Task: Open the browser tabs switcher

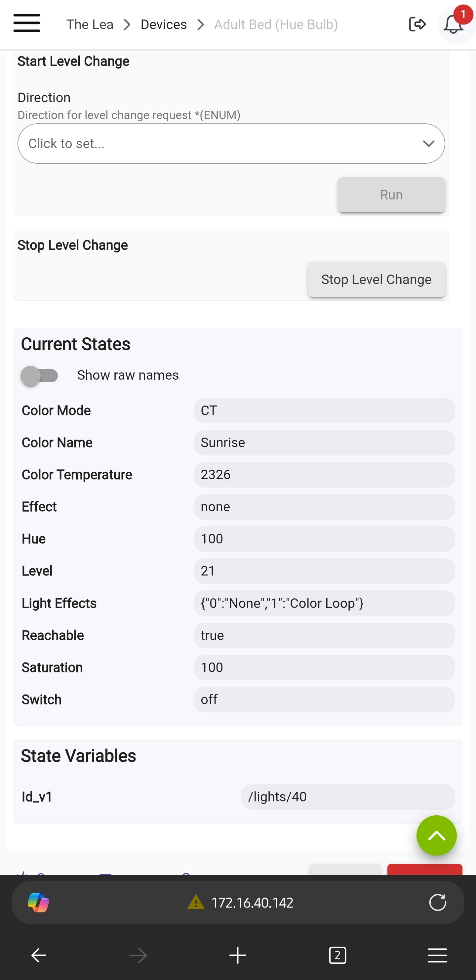Action: pos(337,955)
